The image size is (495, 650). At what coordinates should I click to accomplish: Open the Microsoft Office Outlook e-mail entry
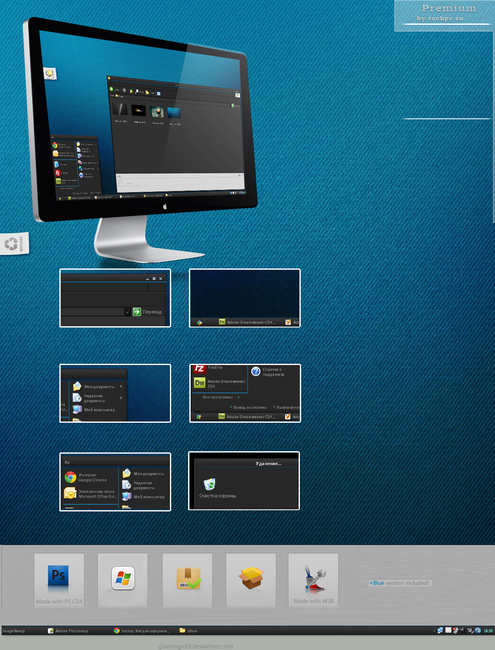click(x=90, y=493)
